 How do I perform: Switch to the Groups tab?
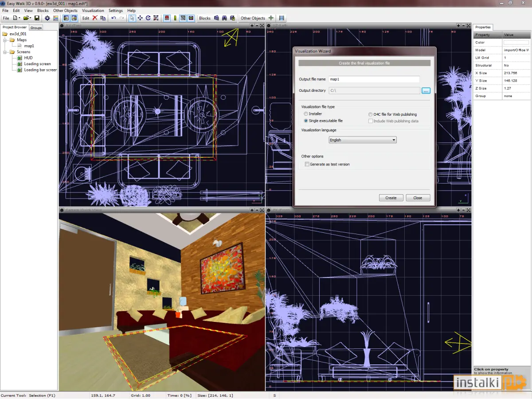click(36, 27)
